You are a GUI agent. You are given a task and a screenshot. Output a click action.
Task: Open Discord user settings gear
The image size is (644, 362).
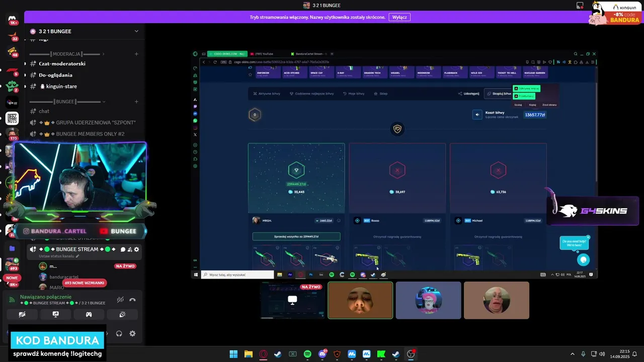132,333
